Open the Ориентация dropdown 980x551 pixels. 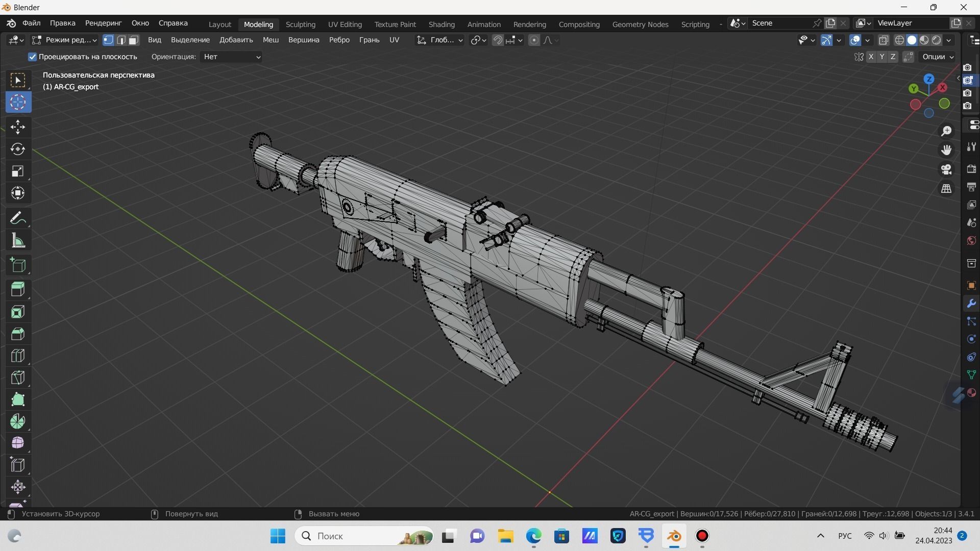(232, 57)
